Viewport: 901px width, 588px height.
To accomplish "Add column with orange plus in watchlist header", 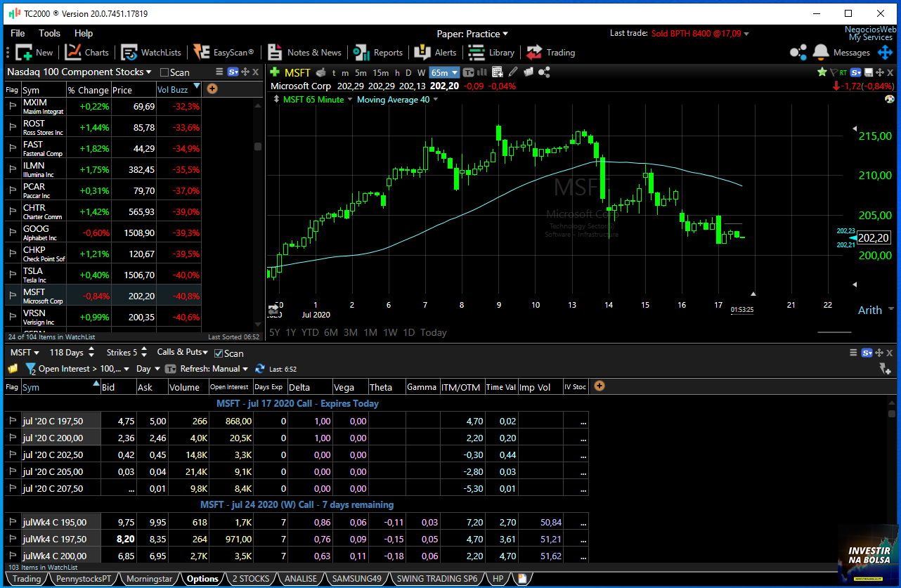I will click(x=212, y=89).
